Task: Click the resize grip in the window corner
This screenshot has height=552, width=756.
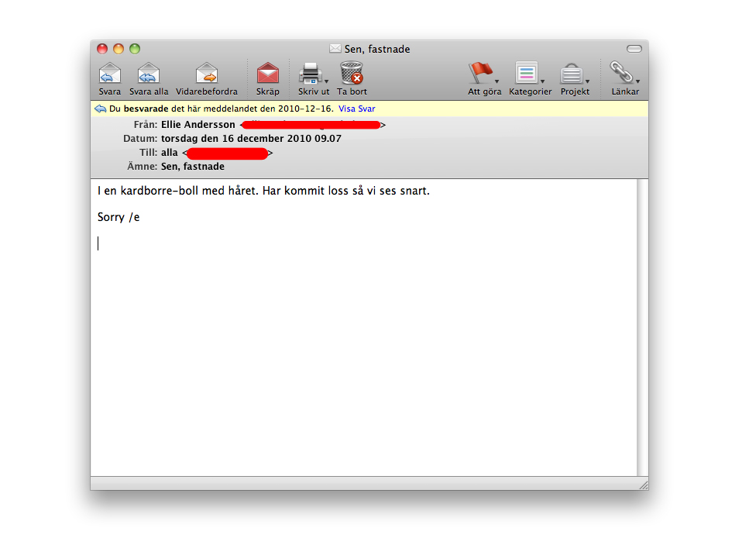Action: pos(643,485)
